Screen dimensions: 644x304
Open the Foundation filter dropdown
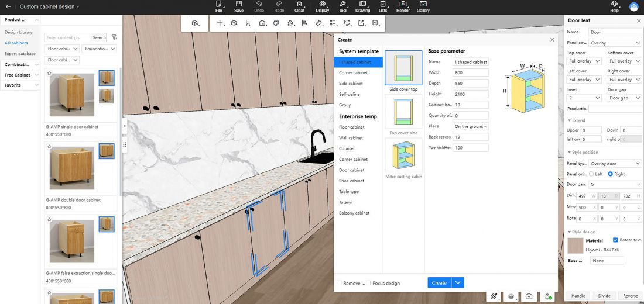point(99,49)
